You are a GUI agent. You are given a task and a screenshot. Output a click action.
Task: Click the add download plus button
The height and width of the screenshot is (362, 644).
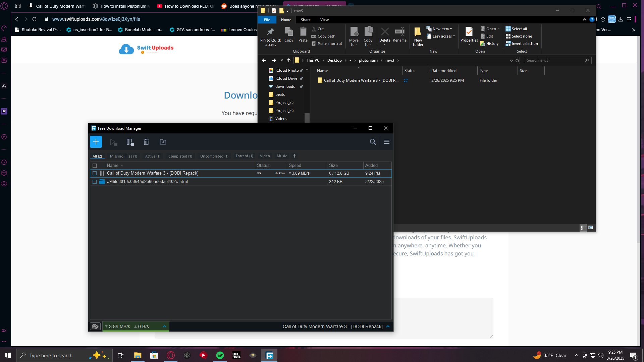96,142
